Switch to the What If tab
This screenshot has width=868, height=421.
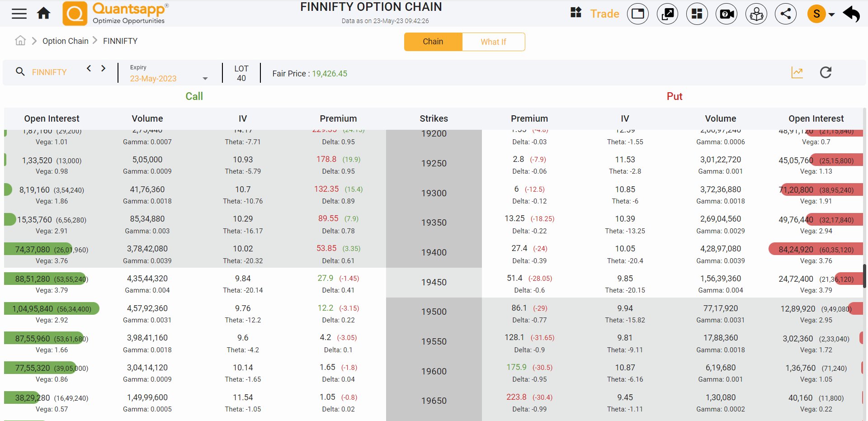click(x=493, y=42)
